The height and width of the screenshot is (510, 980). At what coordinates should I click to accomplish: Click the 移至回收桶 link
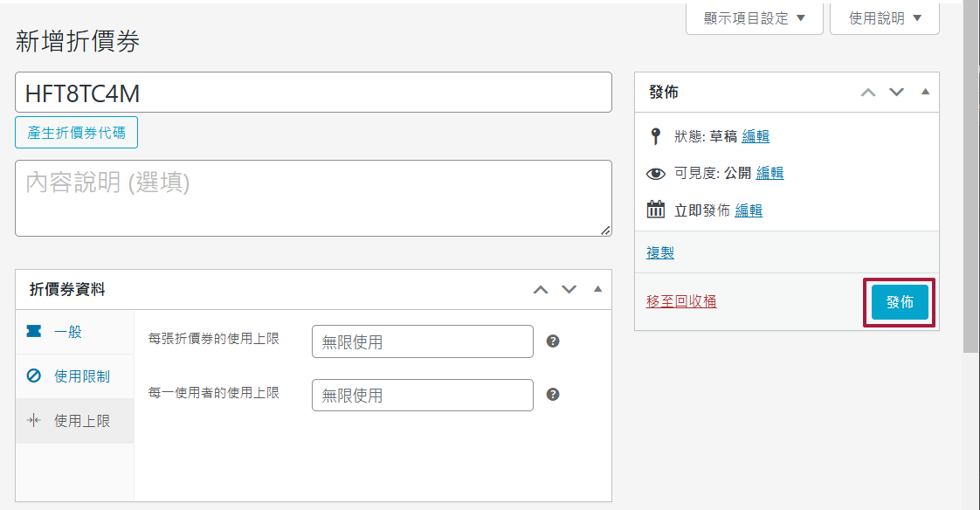(x=681, y=301)
